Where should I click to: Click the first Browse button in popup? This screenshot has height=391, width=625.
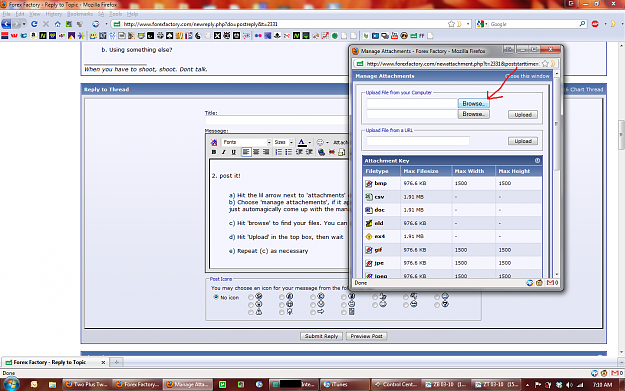(474, 104)
